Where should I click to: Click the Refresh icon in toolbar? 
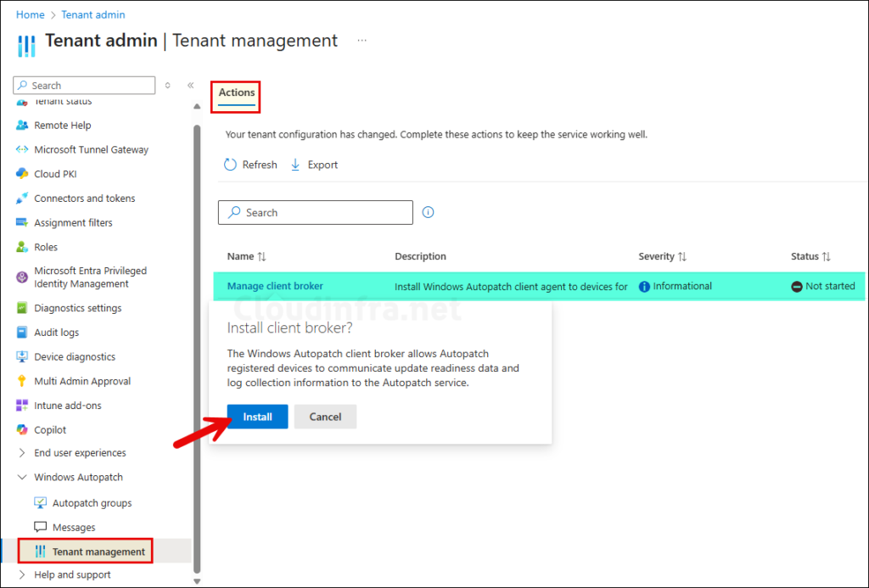pyautogui.click(x=230, y=165)
